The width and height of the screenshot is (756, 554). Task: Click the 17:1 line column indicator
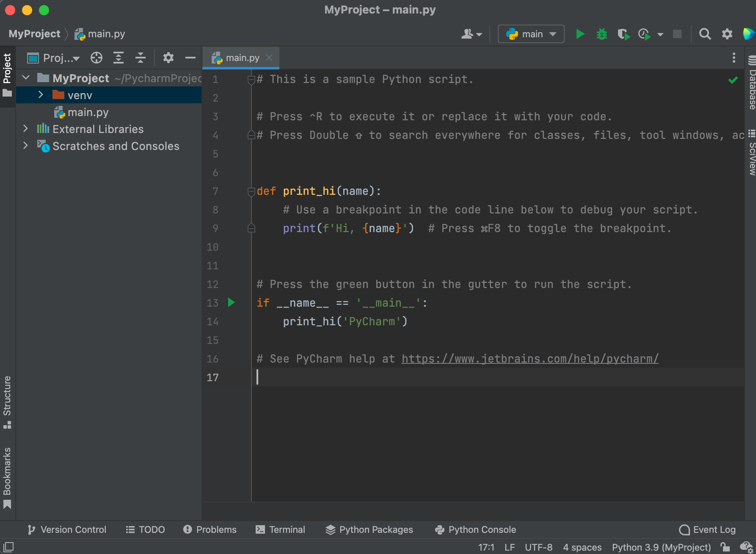coord(486,547)
